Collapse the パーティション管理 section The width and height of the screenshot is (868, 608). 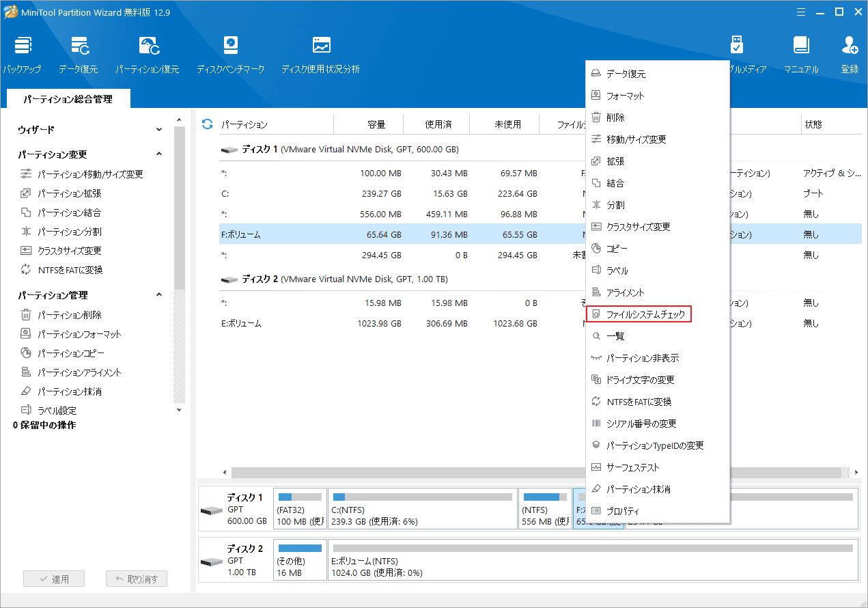(159, 295)
